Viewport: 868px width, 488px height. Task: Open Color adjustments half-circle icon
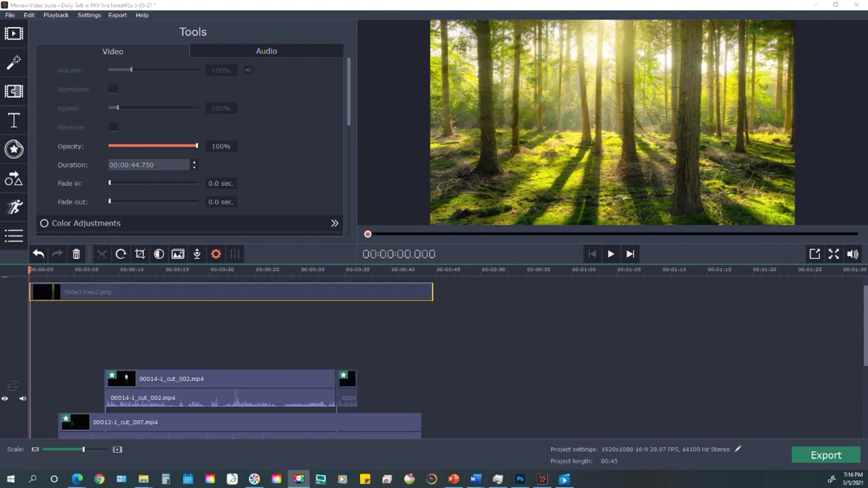click(x=159, y=254)
